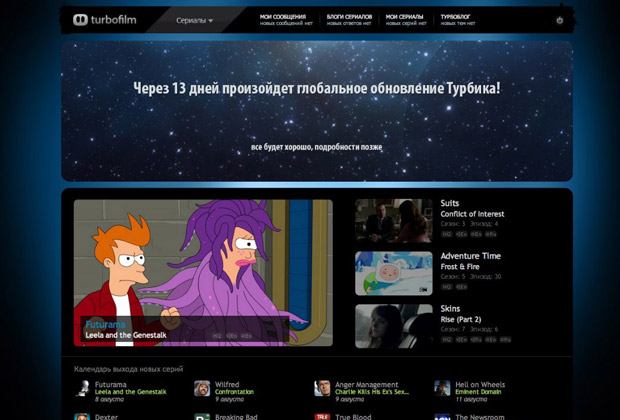Click Сезон: 5 Эпизод: 30 text
The image size is (620, 420).
[x=471, y=276]
